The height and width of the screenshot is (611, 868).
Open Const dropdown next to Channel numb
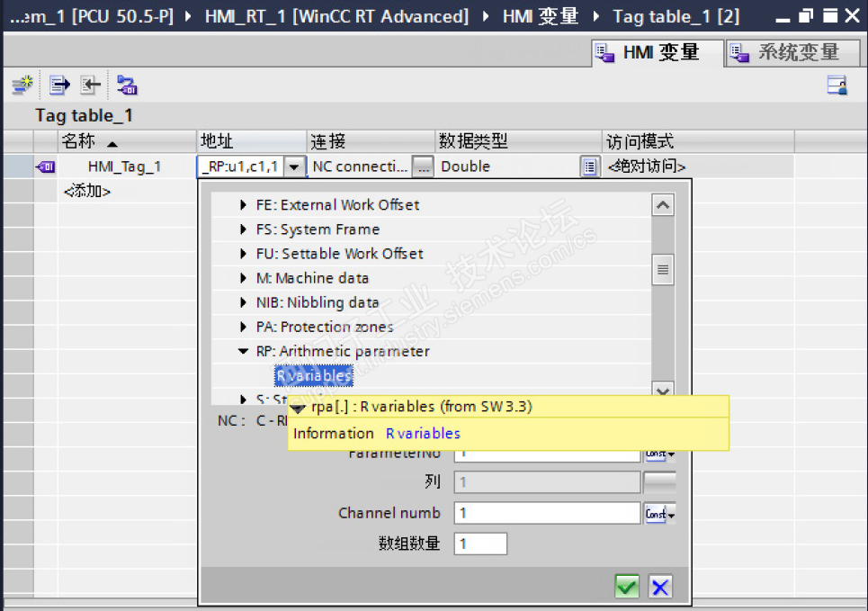coord(660,514)
